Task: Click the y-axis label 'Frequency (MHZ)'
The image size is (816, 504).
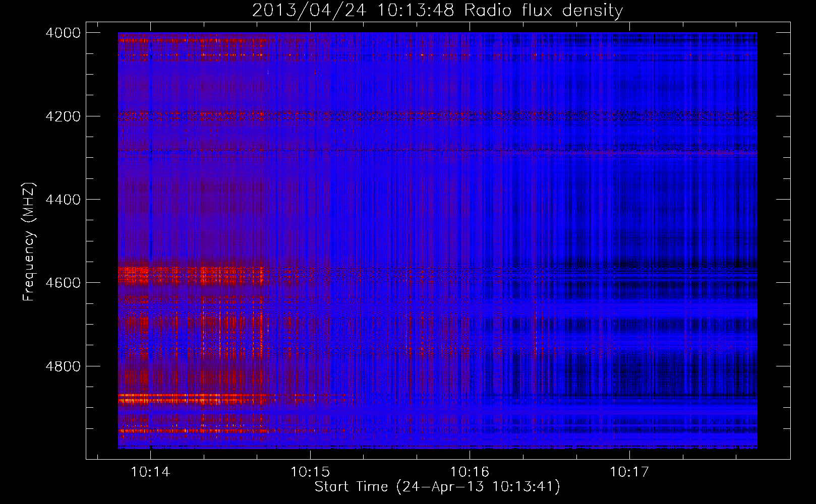Action: coord(29,242)
